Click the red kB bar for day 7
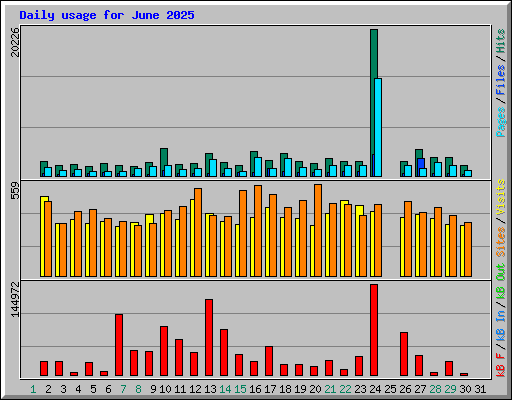The image size is (512, 400). pyautogui.click(x=119, y=345)
